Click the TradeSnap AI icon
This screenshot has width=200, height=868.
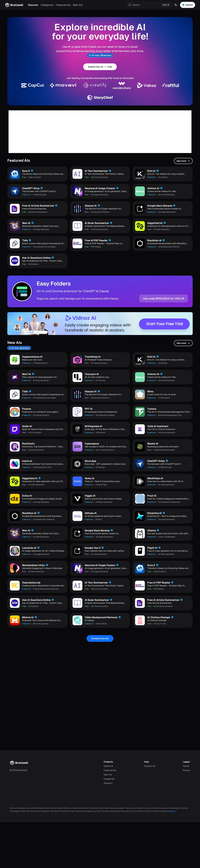pos(78,360)
